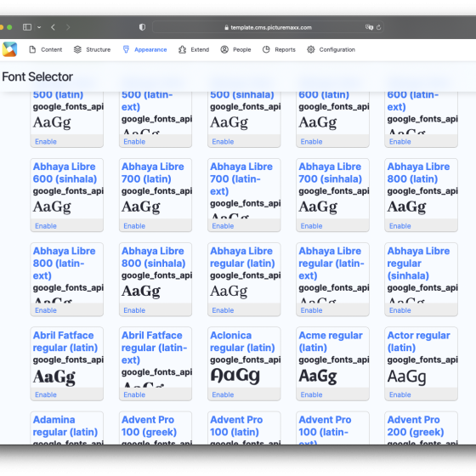This screenshot has height=476, width=476.
Task: Open Acme regular (latin) title link
Action: pos(331,342)
